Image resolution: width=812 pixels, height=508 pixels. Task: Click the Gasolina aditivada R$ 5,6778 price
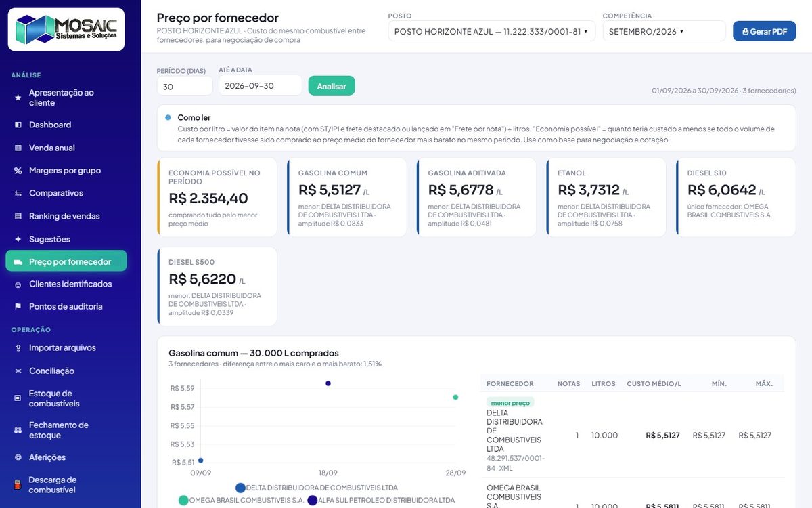point(461,190)
